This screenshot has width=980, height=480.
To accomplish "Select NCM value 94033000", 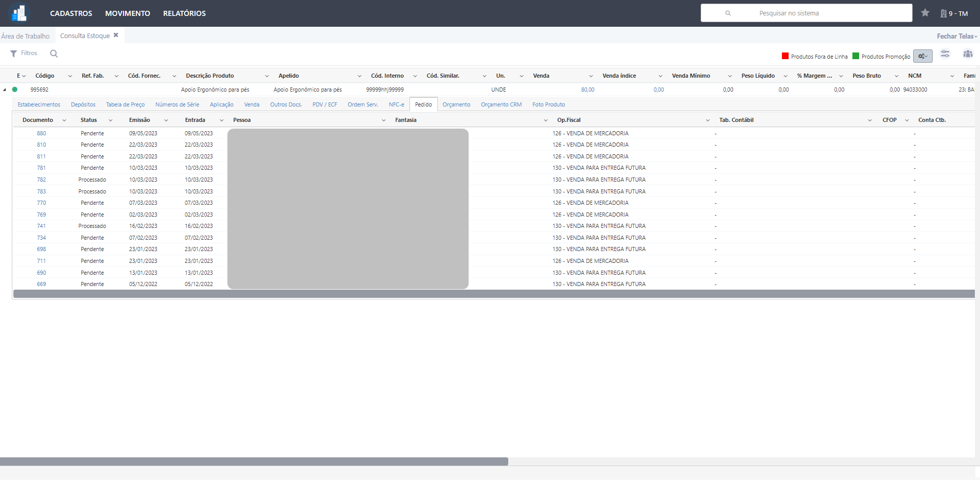I will 915,90.
